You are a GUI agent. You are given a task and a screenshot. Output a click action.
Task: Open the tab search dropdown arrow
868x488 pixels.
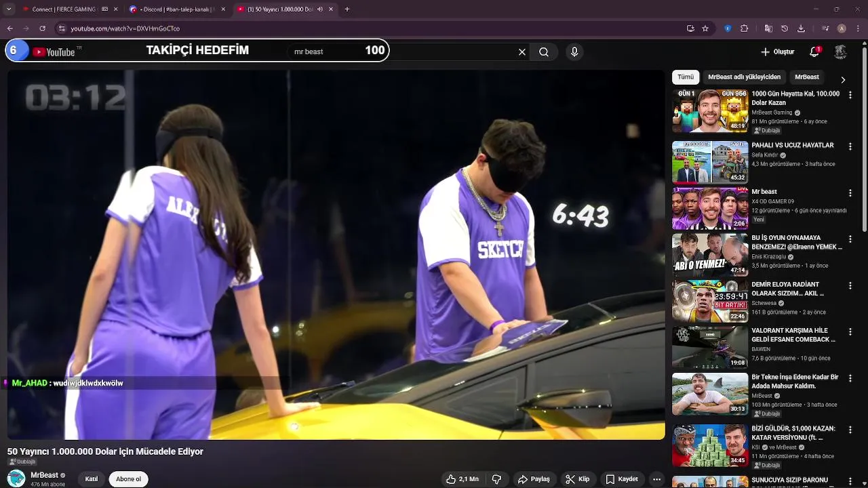point(9,9)
